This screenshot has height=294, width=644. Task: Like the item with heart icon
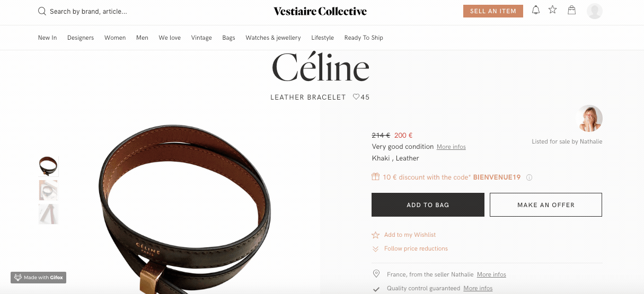pyautogui.click(x=356, y=97)
